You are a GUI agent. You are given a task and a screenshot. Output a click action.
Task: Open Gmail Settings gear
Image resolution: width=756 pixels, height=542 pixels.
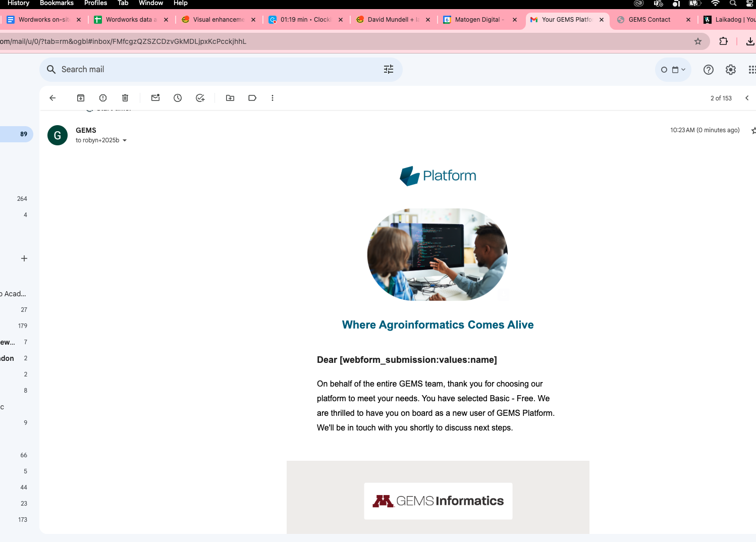pyautogui.click(x=731, y=70)
